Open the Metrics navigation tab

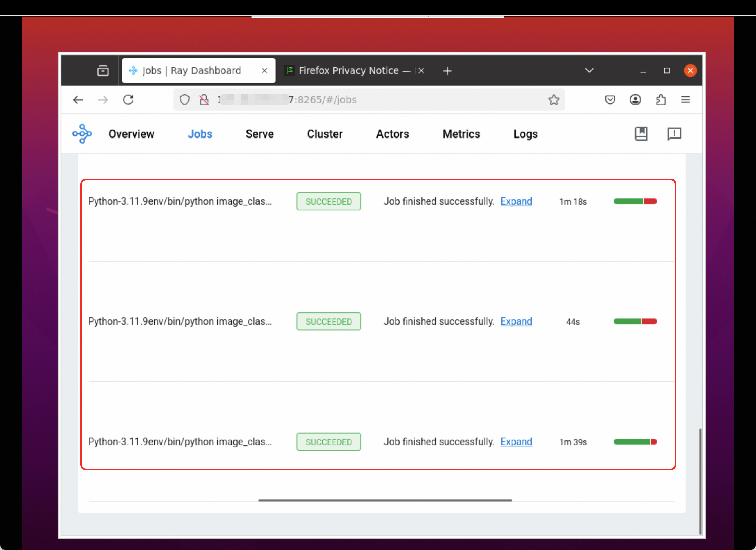tap(461, 134)
